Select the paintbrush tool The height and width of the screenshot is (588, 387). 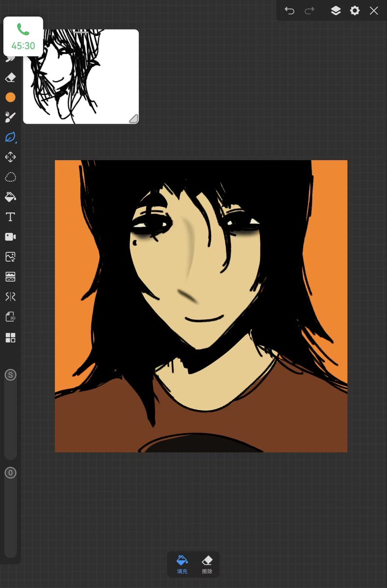pos(10,117)
